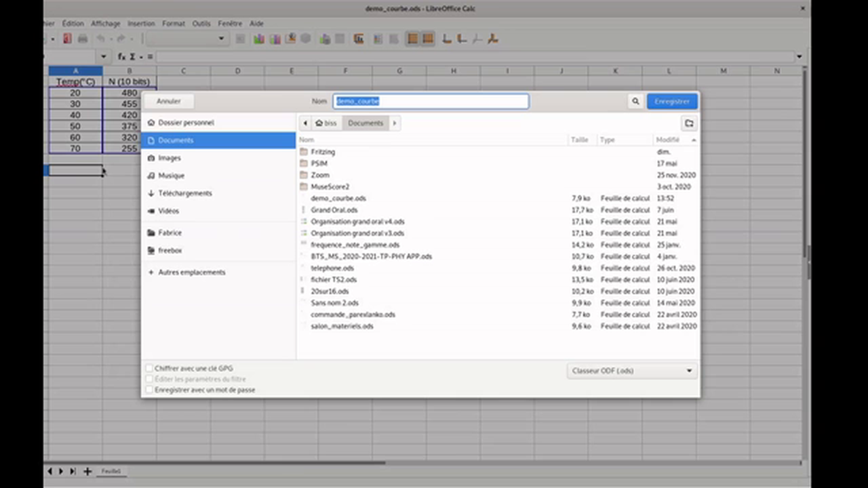
Task: Expand the breadcrumb chevron after Documents
Action: (394, 123)
